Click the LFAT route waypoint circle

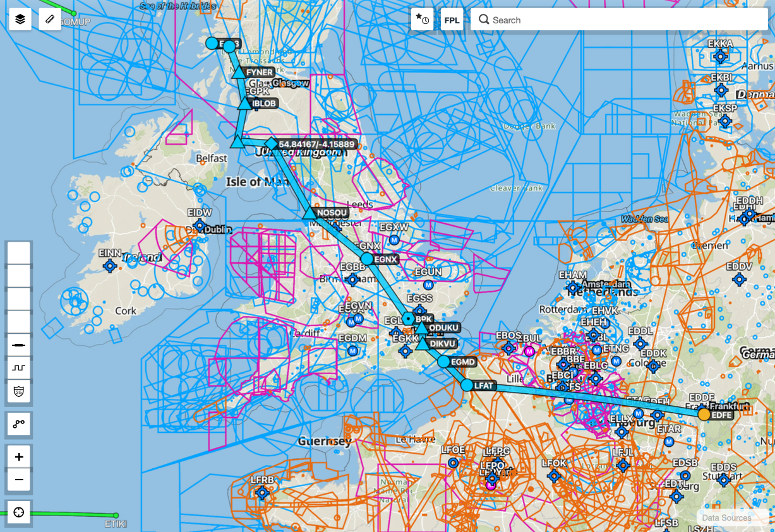pos(467,385)
